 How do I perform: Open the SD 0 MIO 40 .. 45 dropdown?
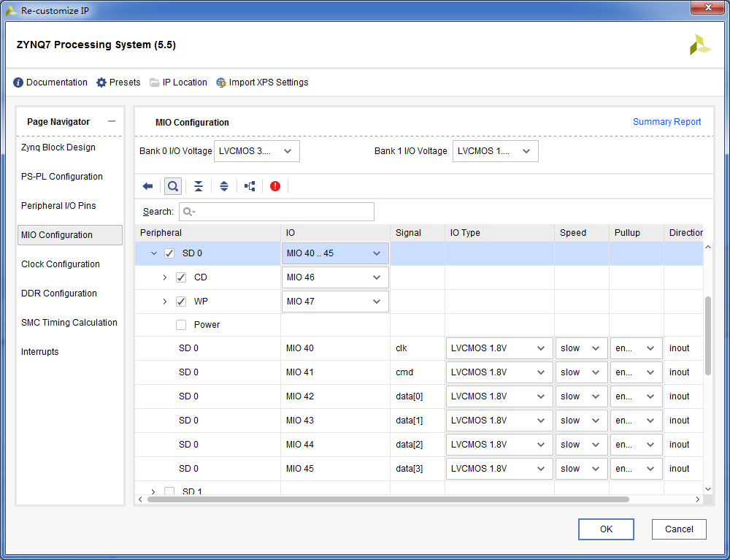click(x=335, y=253)
